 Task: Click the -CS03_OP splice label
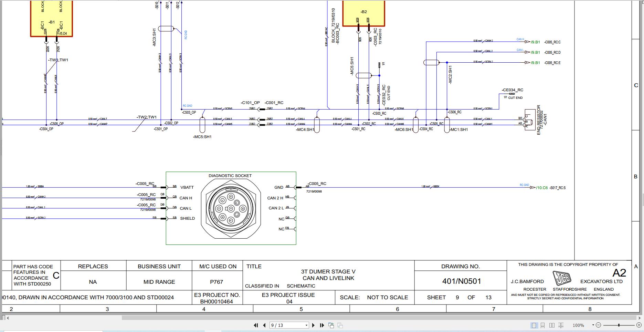(x=189, y=112)
